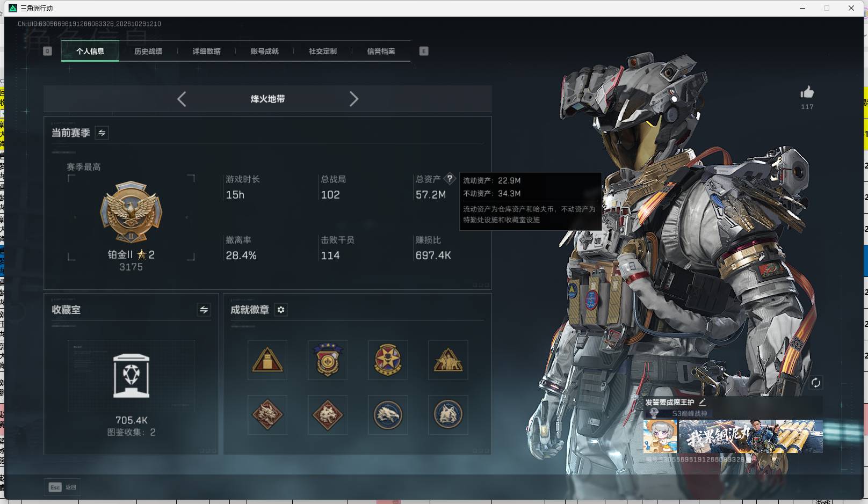Click the E next-tab key icon
The image size is (868, 504).
click(424, 51)
